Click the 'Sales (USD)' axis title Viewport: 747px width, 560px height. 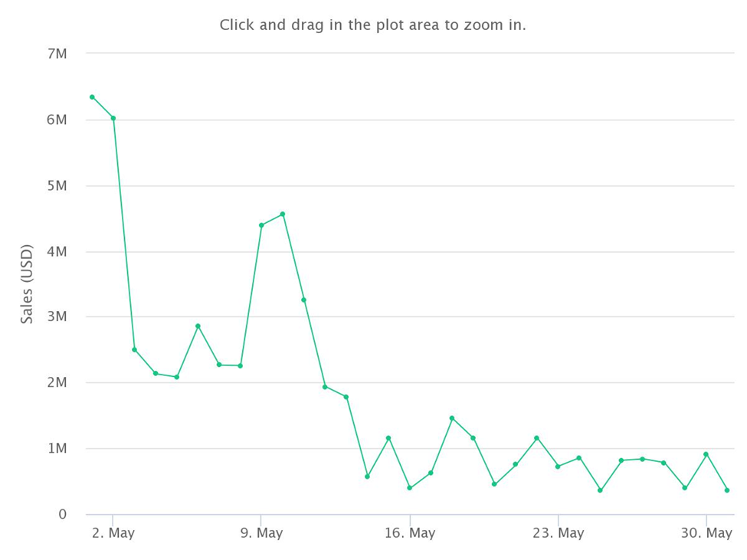tap(27, 283)
